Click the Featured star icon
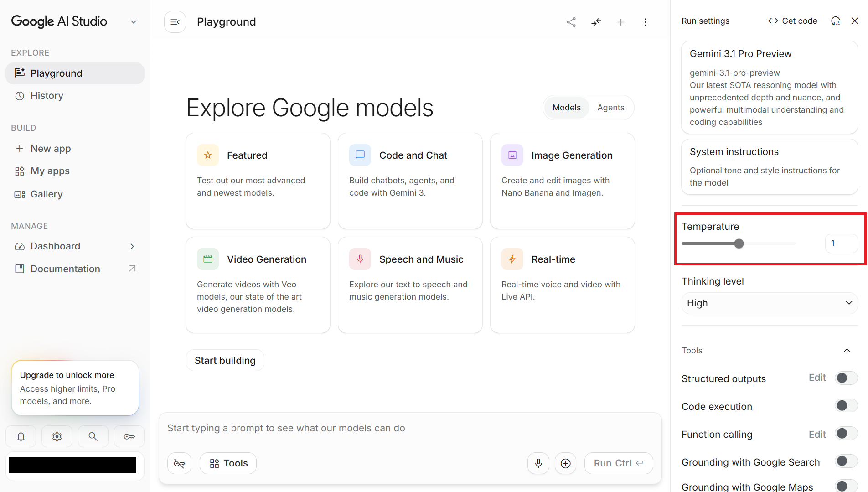This screenshot has width=868, height=492. click(x=208, y=155)
